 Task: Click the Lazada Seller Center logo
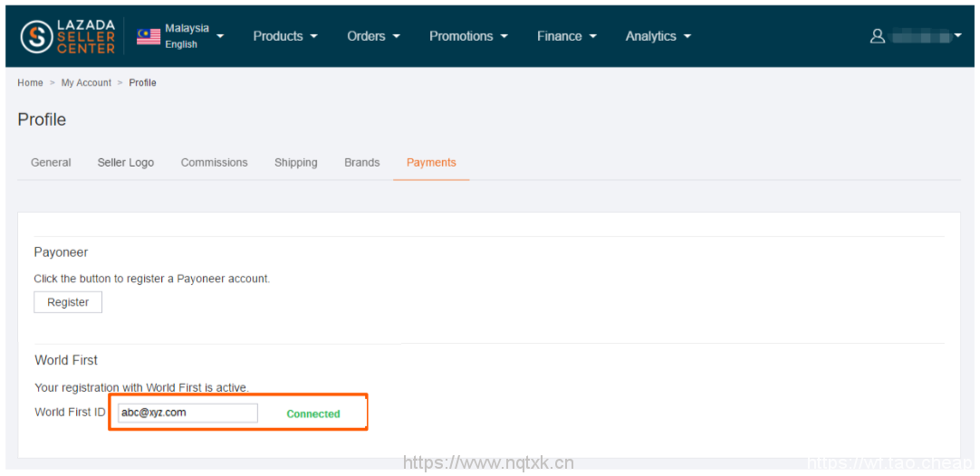pyautogui.click(x=68, y=36)
